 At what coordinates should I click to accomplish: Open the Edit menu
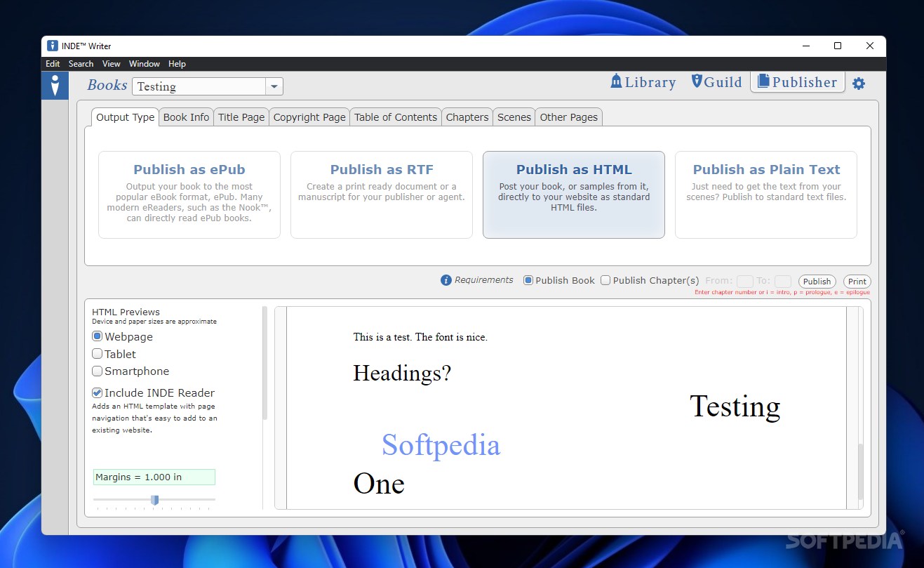pyautogui.click(x=53, y=64)
